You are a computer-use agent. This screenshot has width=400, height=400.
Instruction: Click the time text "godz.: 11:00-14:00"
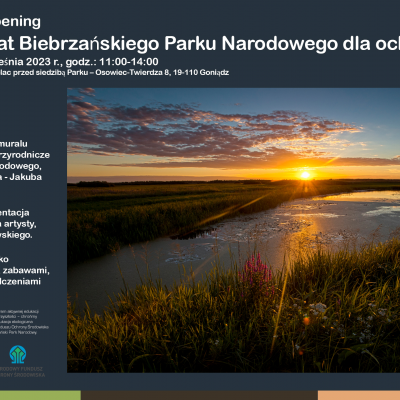(x=112, y=62)
